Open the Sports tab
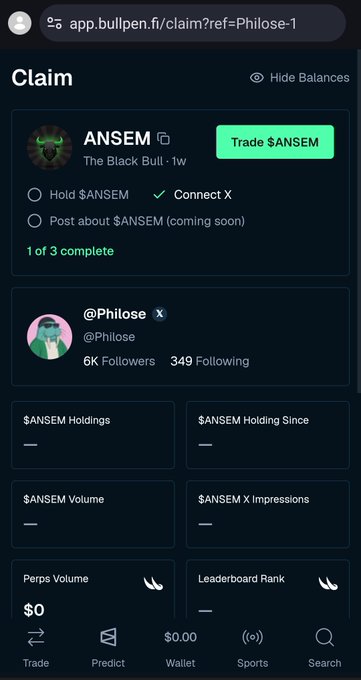Screen dimensions: 361x680 [x=253, y=647]
